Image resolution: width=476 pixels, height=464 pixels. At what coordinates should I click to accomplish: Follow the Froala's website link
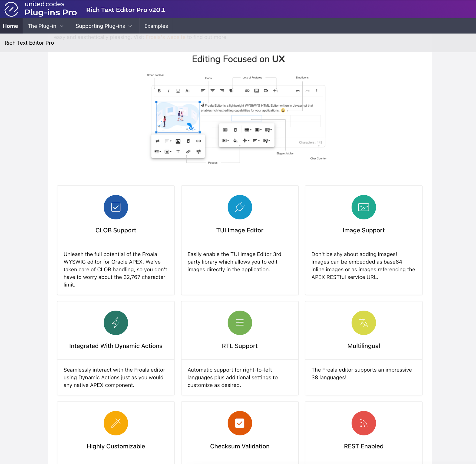pyautogui.click(x=165, y=37)
